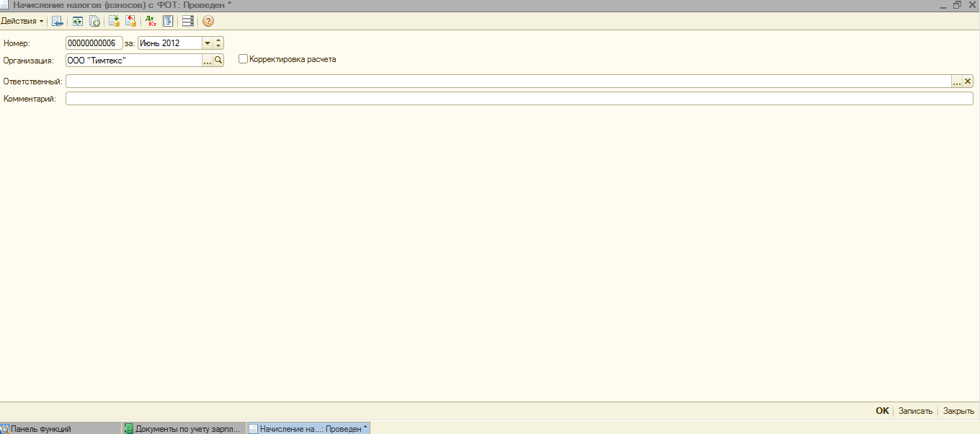The width and height of the screenshot is (980, 434).
Task: Open the Действия menu
Action: tap(22, 21)
